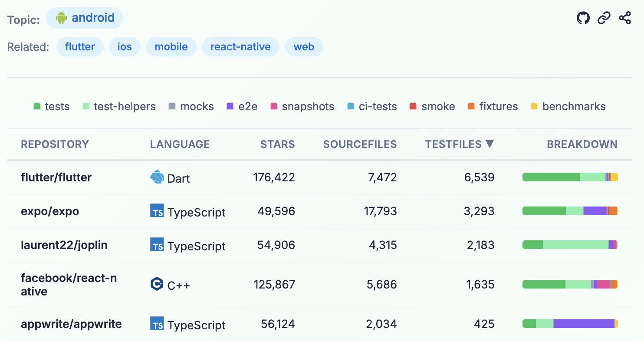Image resolution: width=644 pixels, height=341 pixels.
Task: Click the appwrite/appwrite breakdown bar
Action: [570, 324]
